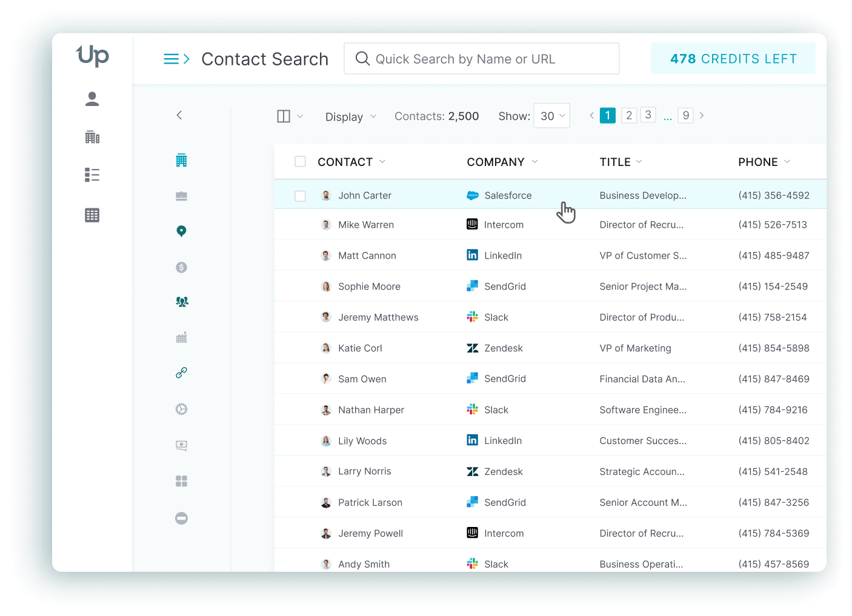
Task: Open the dollar sign revenue filter
Action: click(x=181, y=267)
